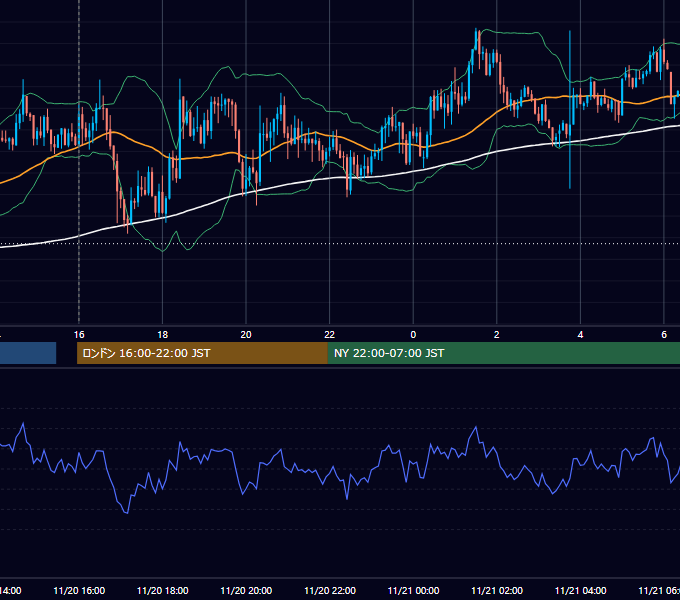Click the blue session bar before London
Viewport: 680px width, 600px height.
tap(28, 353)
